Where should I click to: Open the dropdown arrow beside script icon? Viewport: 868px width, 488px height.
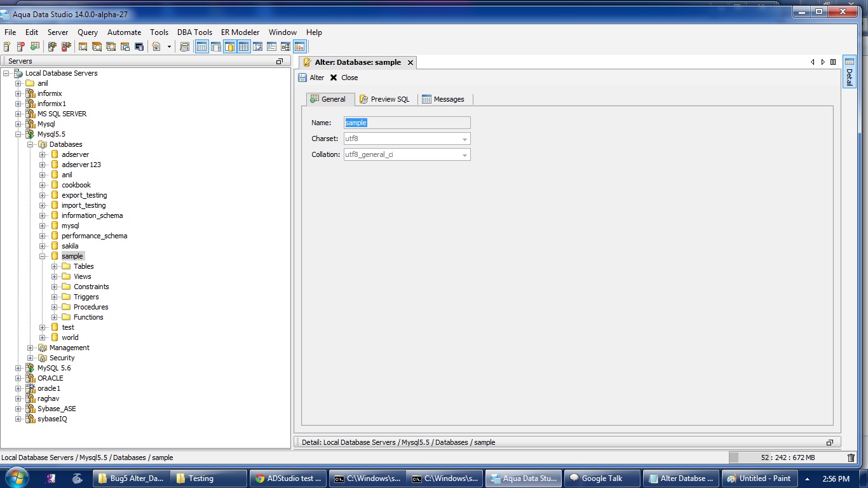(169, 46)
